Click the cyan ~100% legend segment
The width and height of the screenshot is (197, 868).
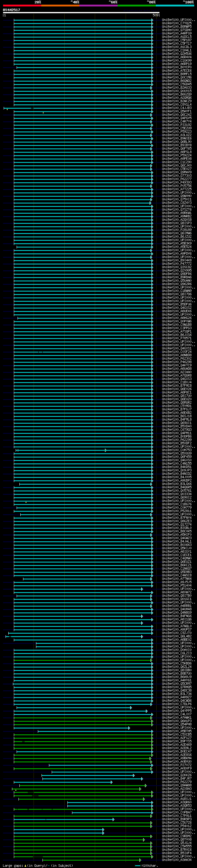point(175,6)
